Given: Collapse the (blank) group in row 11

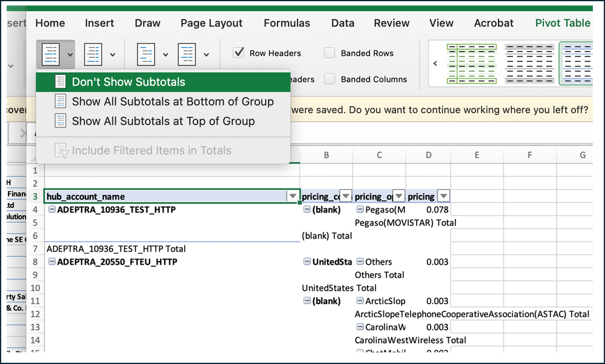Looking at the screenshot, I should click(x=307, y=300).
